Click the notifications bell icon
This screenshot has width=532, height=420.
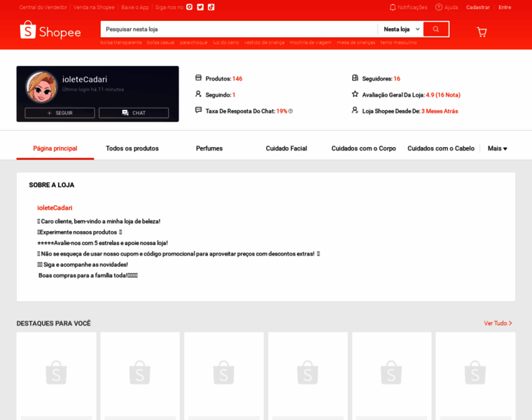click(x=393, y=7)
